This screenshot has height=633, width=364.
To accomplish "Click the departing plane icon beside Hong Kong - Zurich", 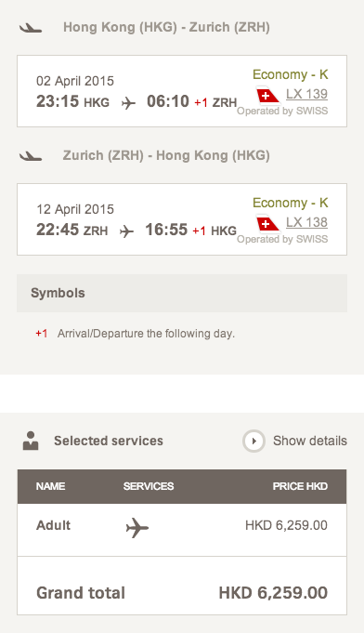I will coord(31,28).
